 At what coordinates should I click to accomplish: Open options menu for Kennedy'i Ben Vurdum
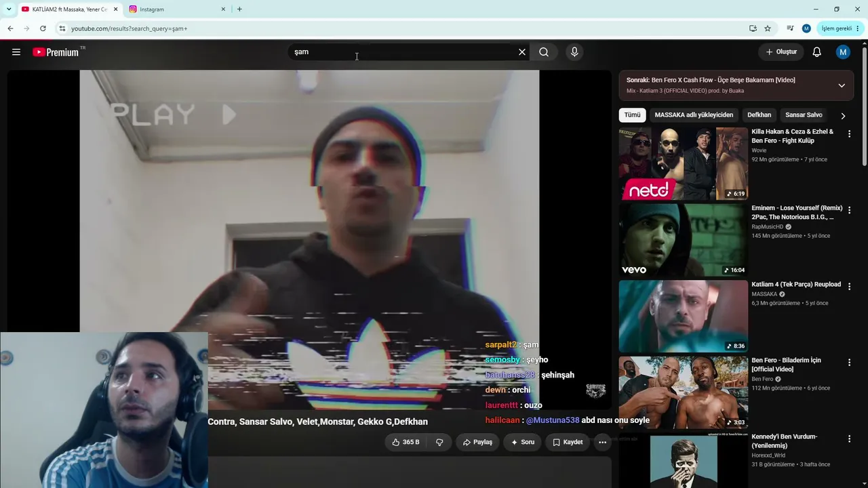tap(849, 439)
